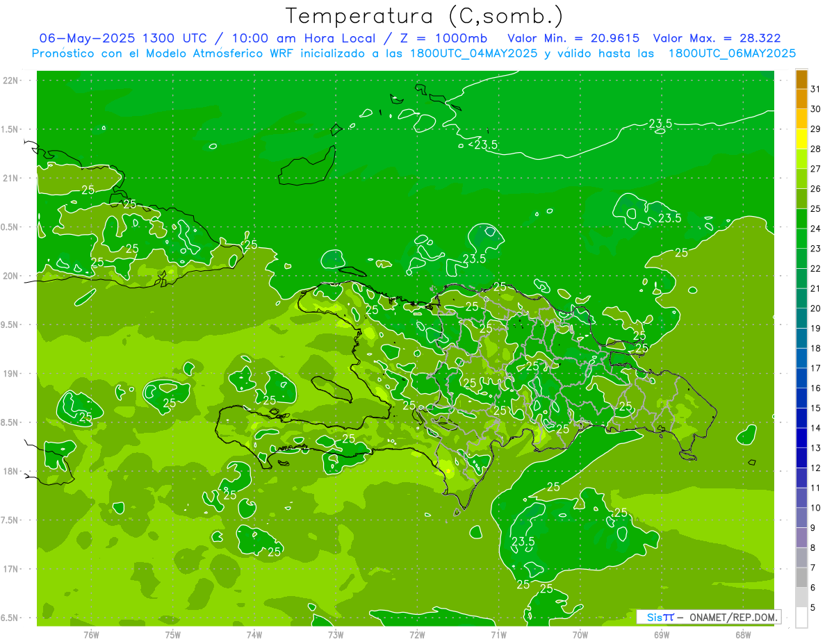Viewport: 834px width, 644px height.
Task: Click the title "Temperatura (C,somb.)"
Action: point(424,16)
